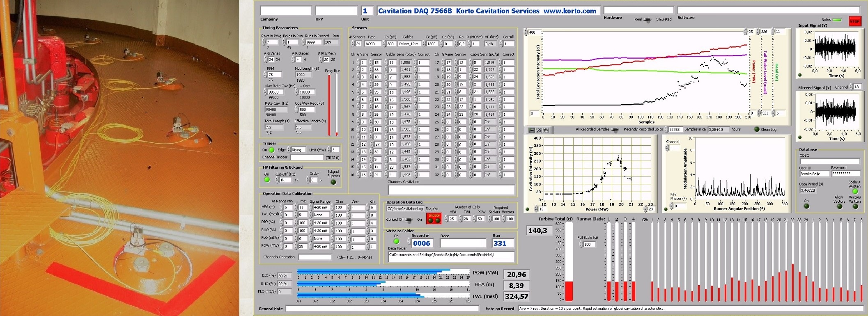Click the General Note text field
Image resolution: width=868 pixels, height=316 pixels.
(382, 309)
